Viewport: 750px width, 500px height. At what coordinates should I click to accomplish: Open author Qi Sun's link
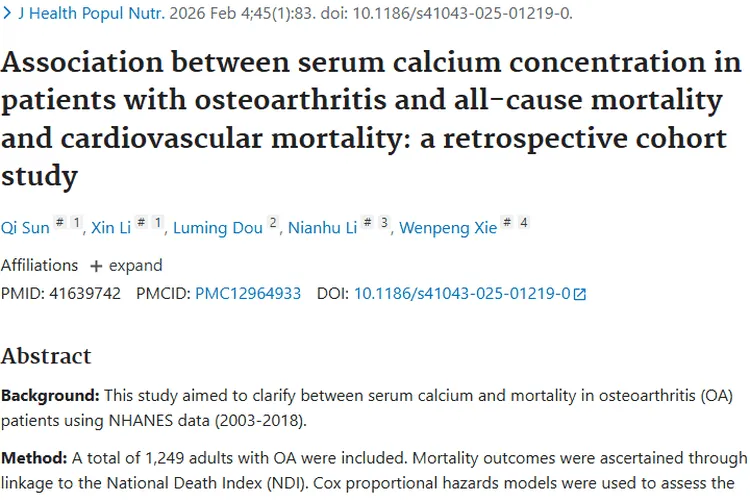pyautogui.click(x=25, y=228)
